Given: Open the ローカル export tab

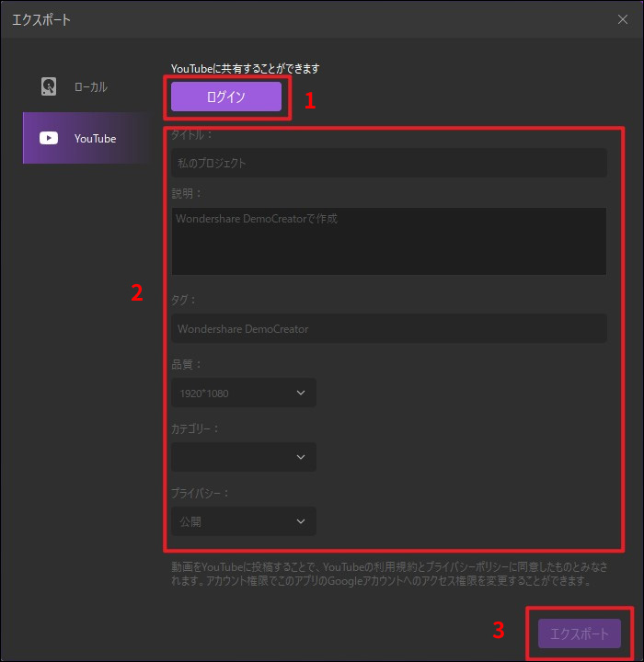Looking at the screenshot, I should [86, 86].
